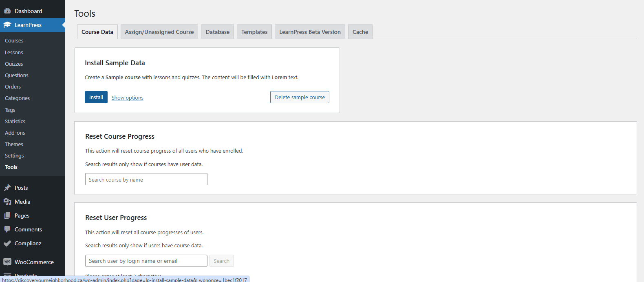This screenshot has height=282, width=644.
Task: Click the Dashboard gauge icon in sidebar
Action: (7, 11)
